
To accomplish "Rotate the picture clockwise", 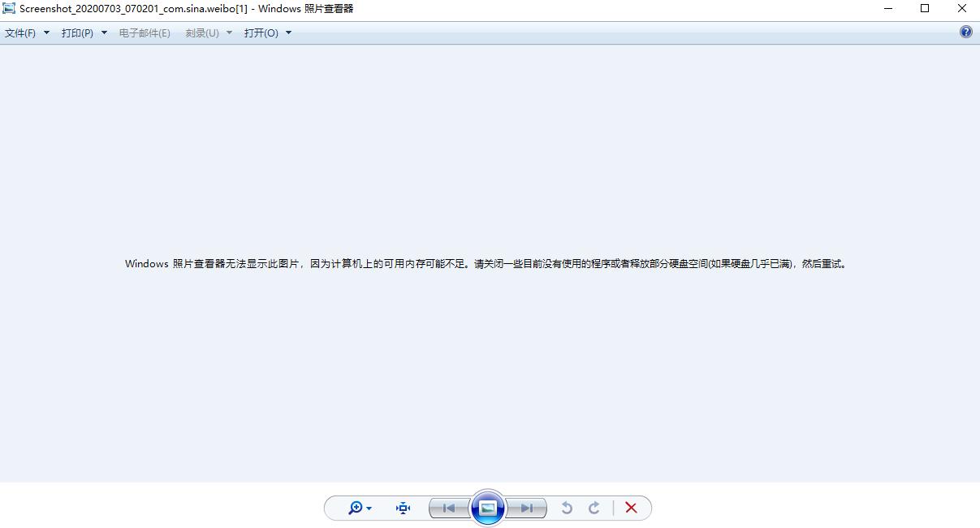I will (x=594, y=507).
